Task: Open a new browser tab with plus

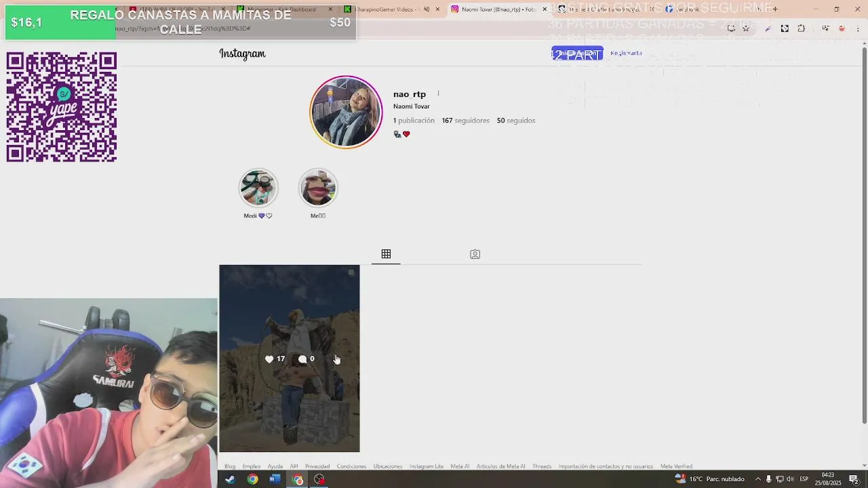Action: [x=774, y=9]
